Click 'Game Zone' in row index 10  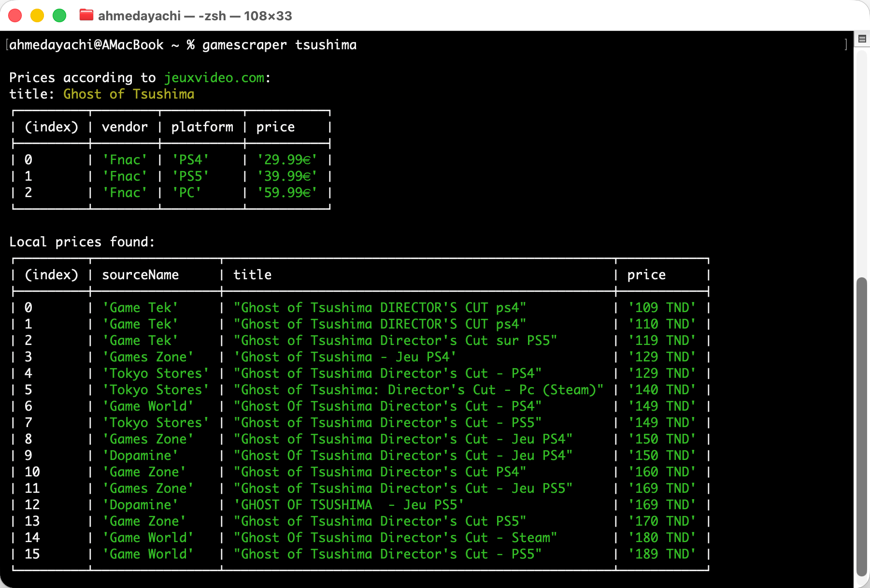pyautogui.click(x=144, y=472)
